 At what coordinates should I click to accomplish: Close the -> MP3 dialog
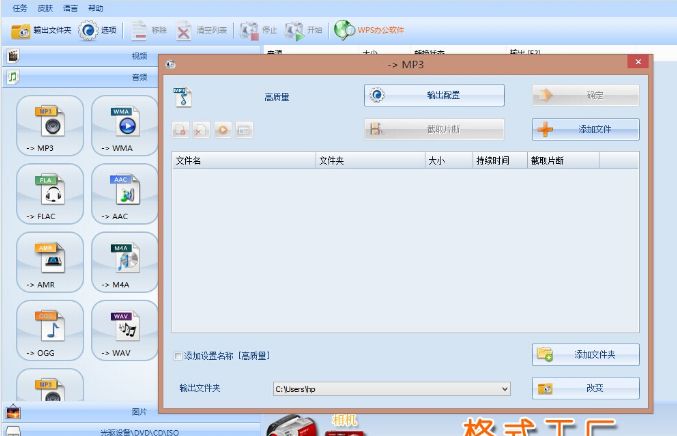pos(638,62)
